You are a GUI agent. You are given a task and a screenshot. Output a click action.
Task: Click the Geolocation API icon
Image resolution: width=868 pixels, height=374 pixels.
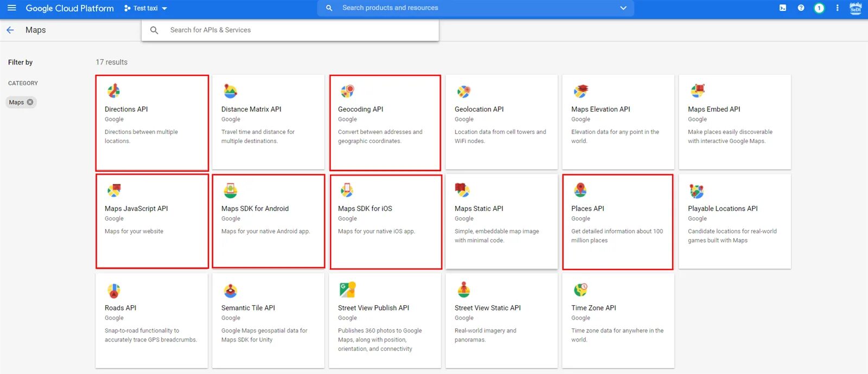463,91
